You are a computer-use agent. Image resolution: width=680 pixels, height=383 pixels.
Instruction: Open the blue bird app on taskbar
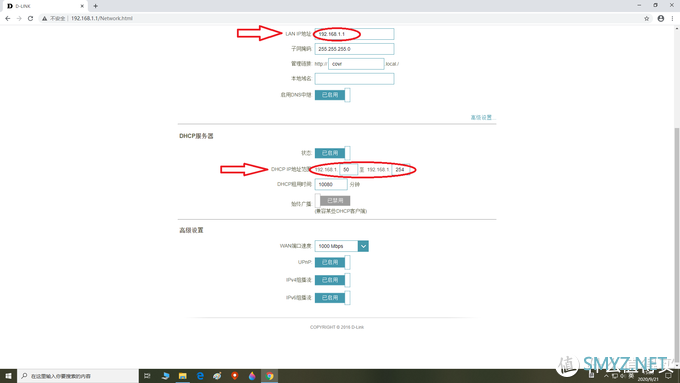[165, 376]
